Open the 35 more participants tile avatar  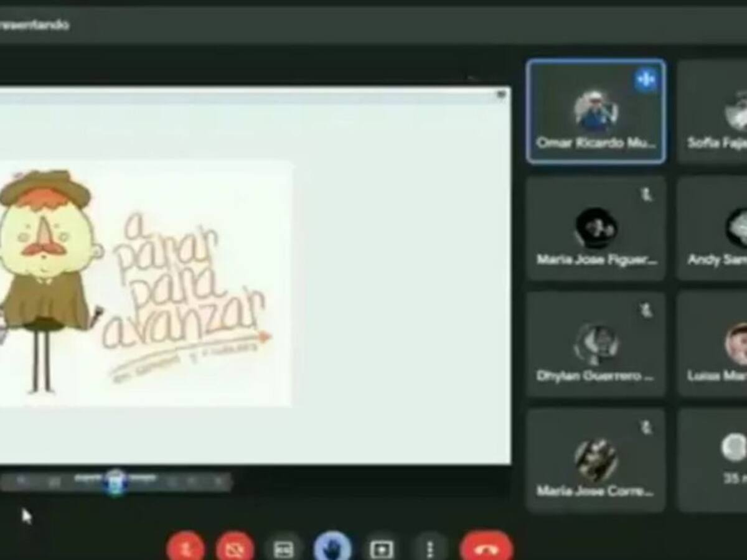734,447
